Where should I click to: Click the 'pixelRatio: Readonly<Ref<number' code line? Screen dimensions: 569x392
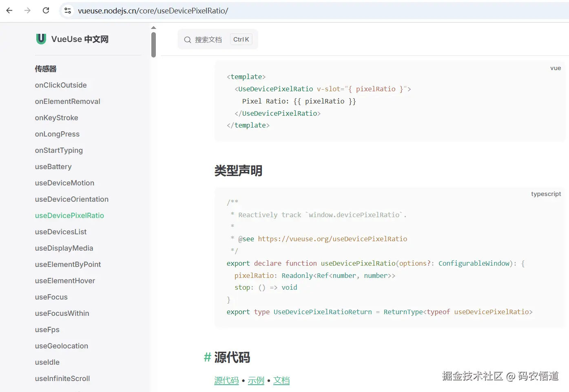pos(315,275)
